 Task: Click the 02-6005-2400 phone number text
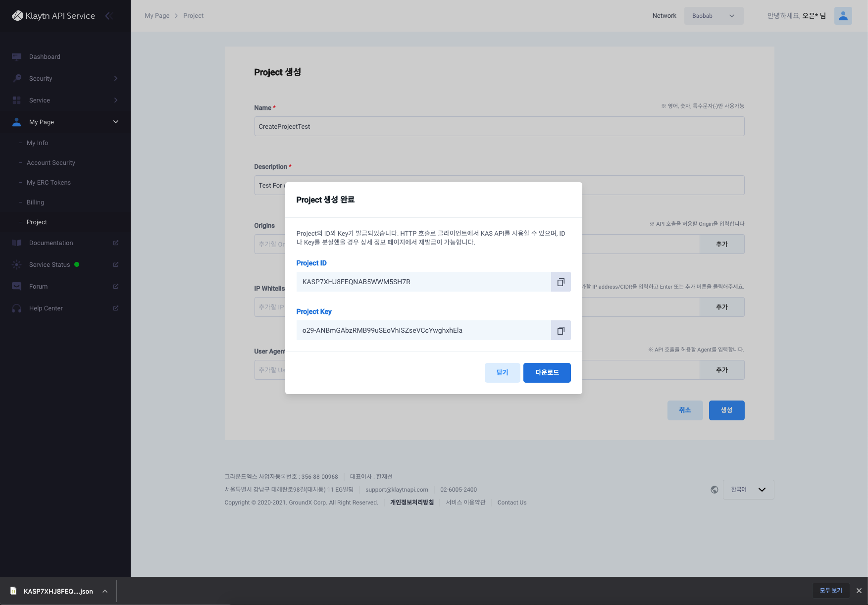(x=459, y=490)
